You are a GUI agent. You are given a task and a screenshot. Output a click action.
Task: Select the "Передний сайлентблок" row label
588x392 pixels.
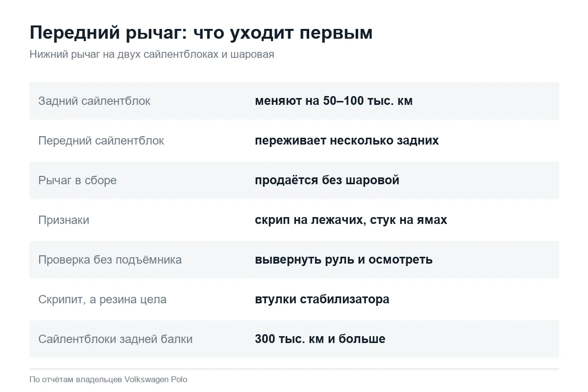tap(101, 141)
